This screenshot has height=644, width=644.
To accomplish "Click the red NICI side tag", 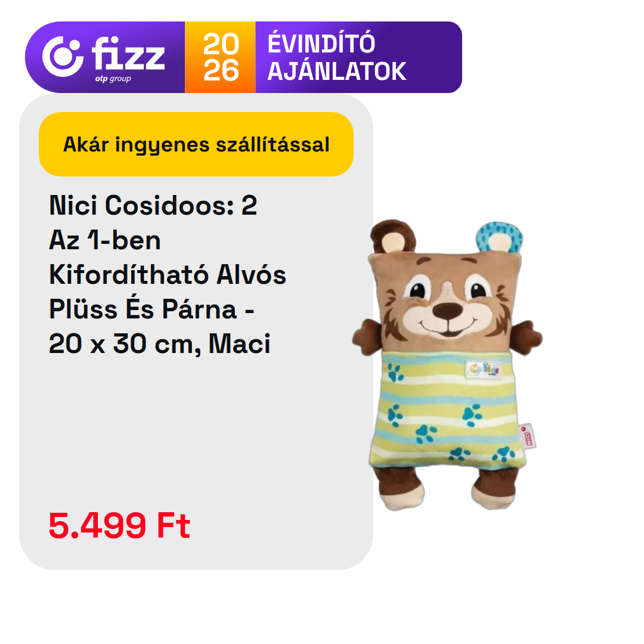I will click(x=528, y=436).
